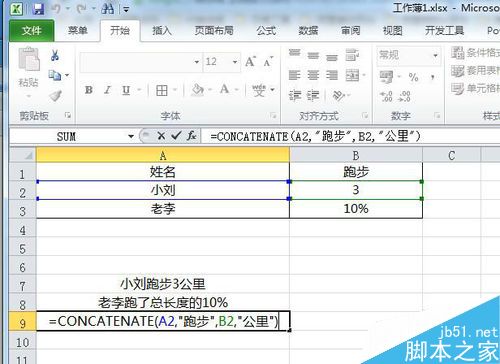Open the font size 12 dropdown
500x364 pixels.
point(235,62)
